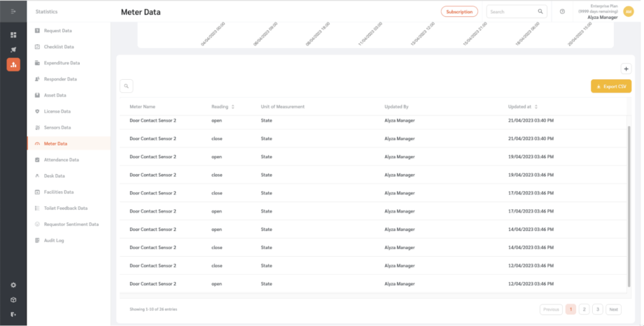The image size is (644, 326).
Task: Open the rocket launch icon
Action: (13, 50)
